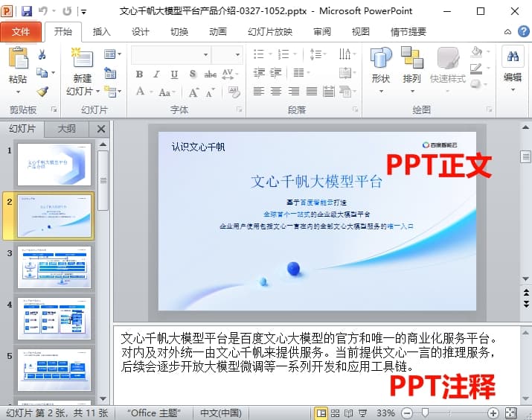The image size is (532, 420).
Task: Switch to the Transitions (切换) tab
Action: [179, 32]
